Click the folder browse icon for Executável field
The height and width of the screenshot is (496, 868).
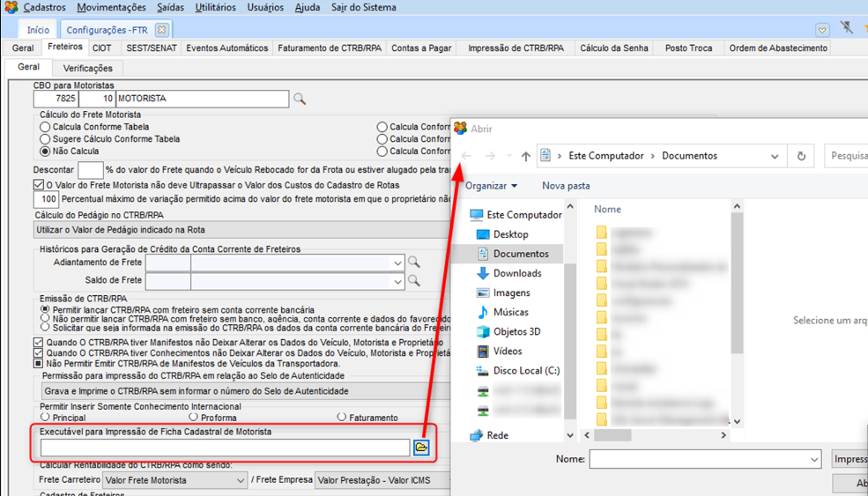click(x=421, y=448)
